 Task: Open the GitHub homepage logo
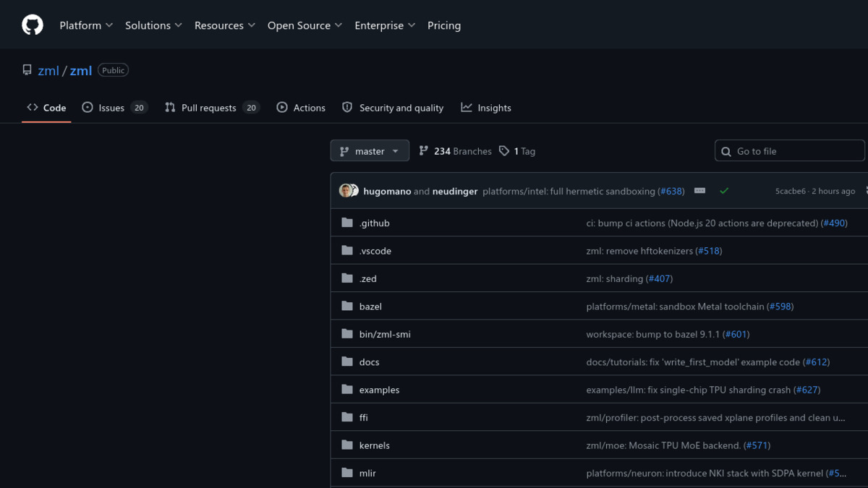tap(33, 25)
